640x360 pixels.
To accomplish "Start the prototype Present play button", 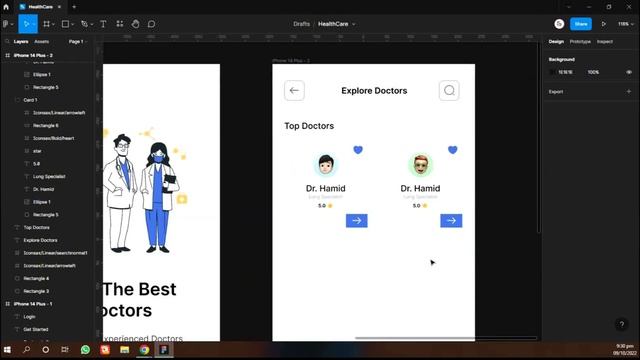I will point(603,24).
